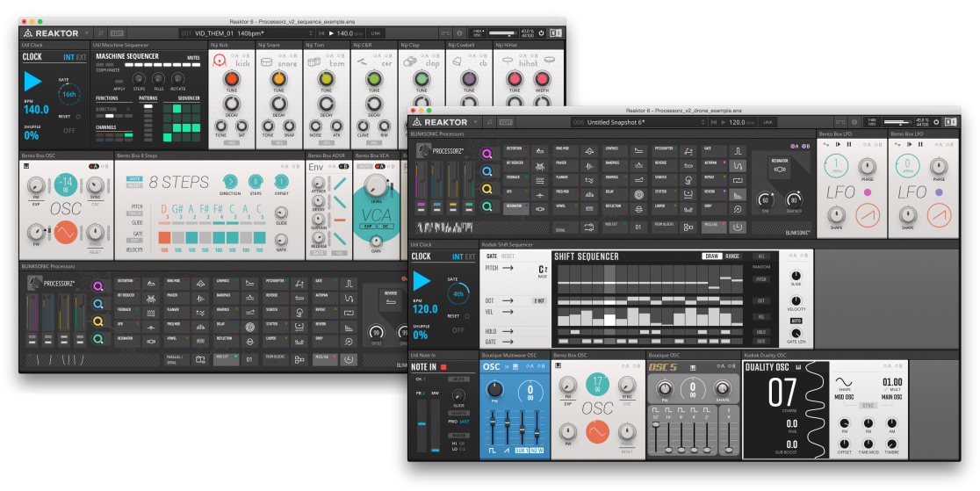Click the orange saw shape button in the pink-dot LFO

pyautogui.click(x=868, y=215)
